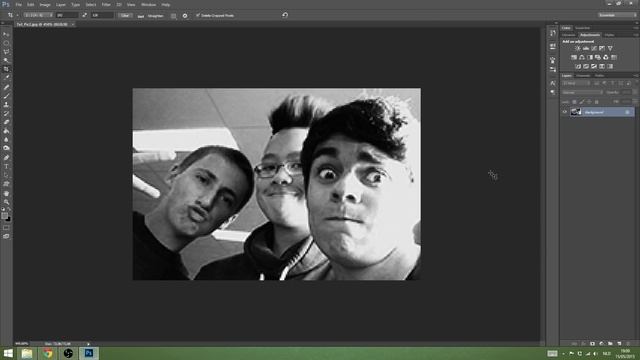Add an Invert adjustment
The image size is (640, 360).
tap(578, 66)
